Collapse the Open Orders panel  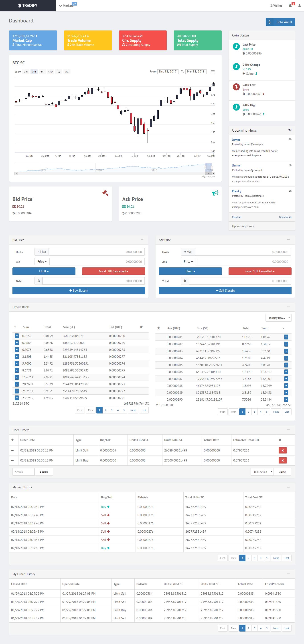tap(288, 430)
